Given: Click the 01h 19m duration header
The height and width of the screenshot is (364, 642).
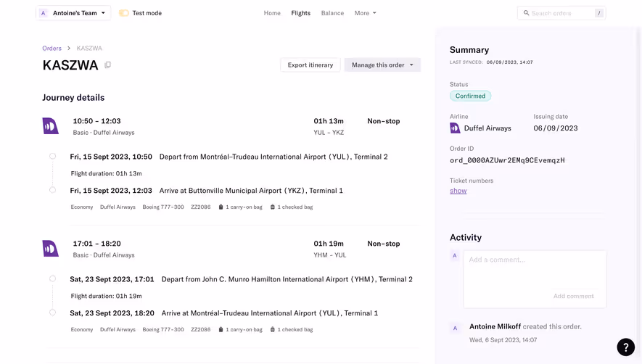Looking at the screenshot, I should click(x=329, y=243).
